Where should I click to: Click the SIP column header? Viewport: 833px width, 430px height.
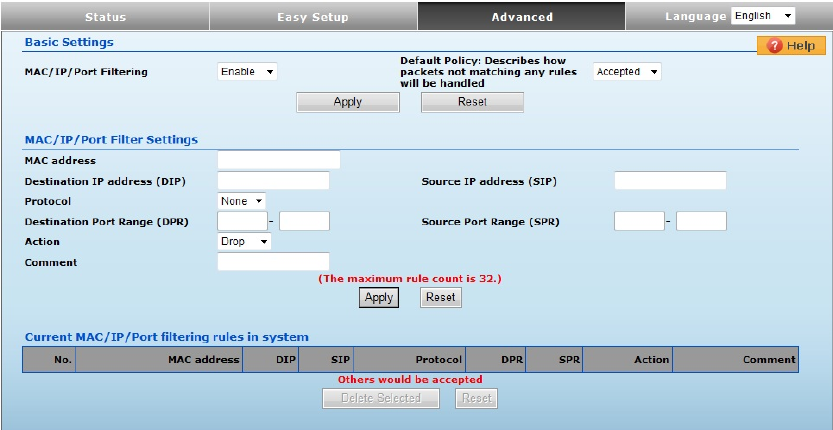(326, 359)
